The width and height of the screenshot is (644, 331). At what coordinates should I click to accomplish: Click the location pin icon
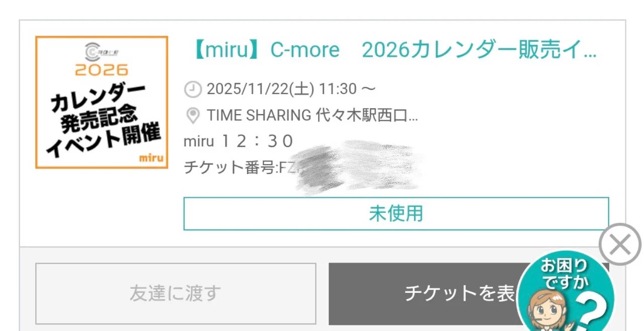(x=192, y=116)
